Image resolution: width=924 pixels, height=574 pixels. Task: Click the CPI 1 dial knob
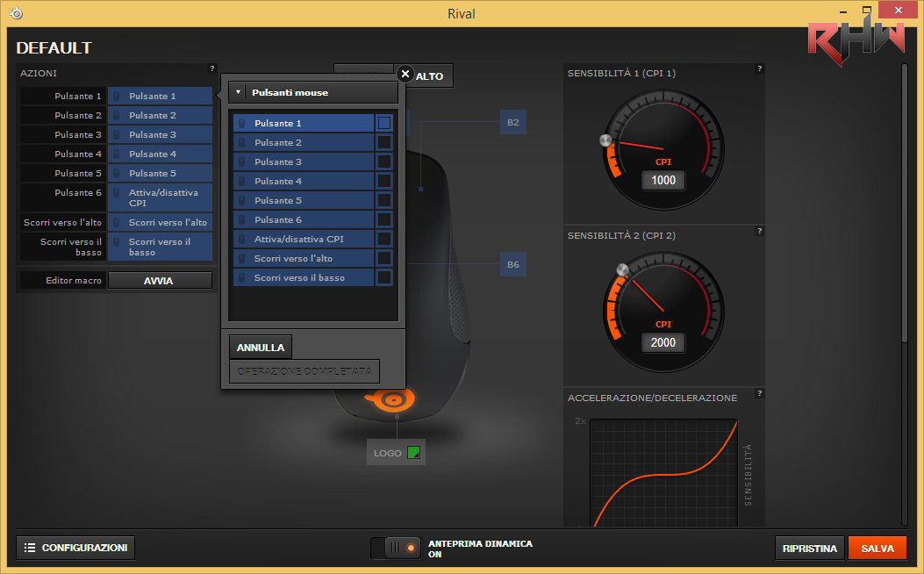(605, 140)
